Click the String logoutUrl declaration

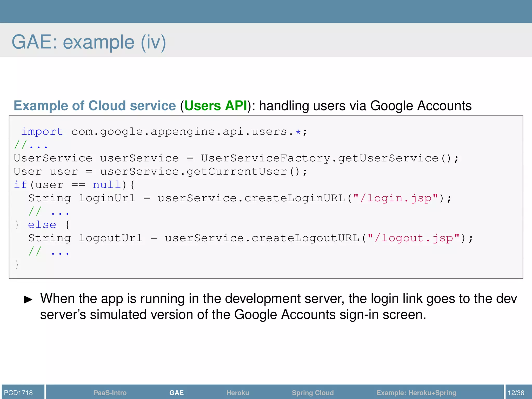[x=251, y=238]
